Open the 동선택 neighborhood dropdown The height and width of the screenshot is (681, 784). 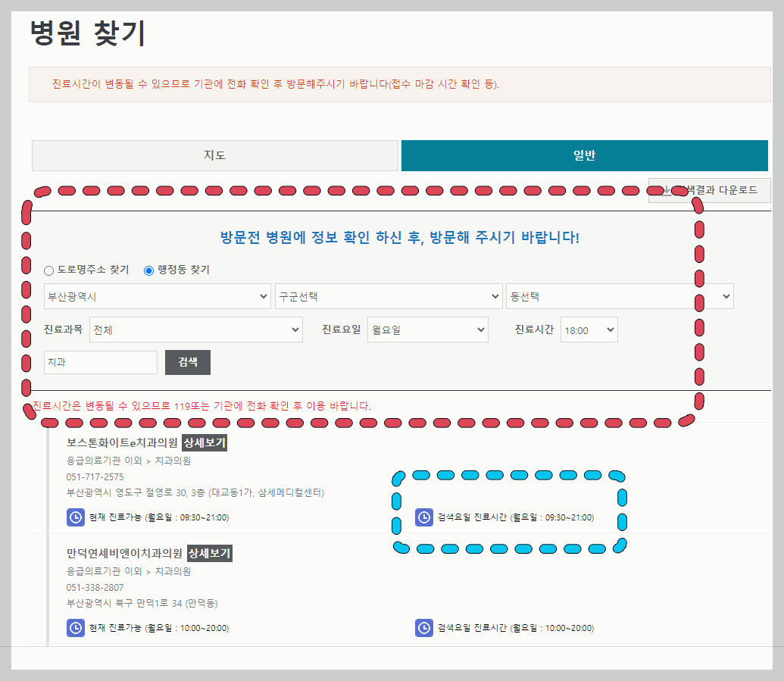[620, 296]
